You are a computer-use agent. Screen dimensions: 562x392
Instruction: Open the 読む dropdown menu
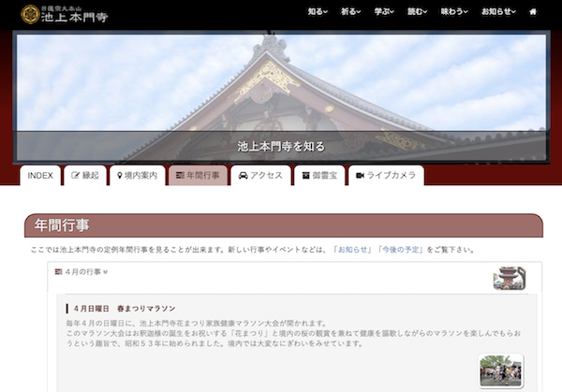pos(417,12)
